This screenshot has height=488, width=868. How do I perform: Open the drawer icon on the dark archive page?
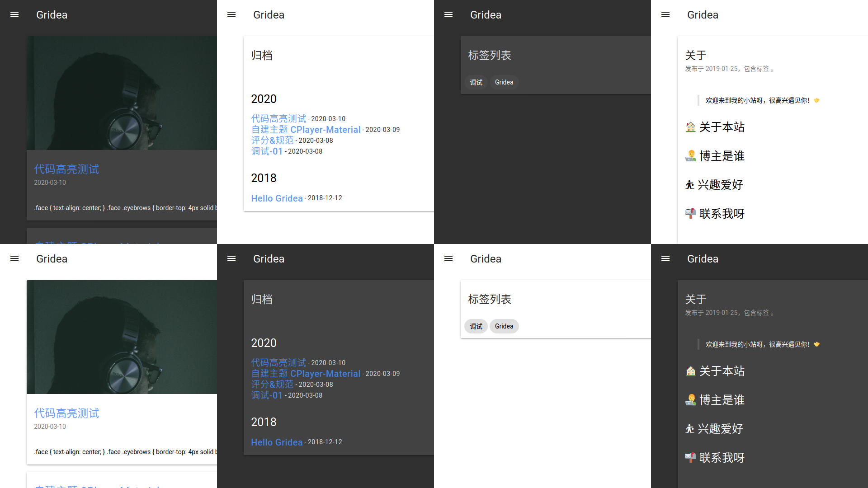tap(231, 258)
